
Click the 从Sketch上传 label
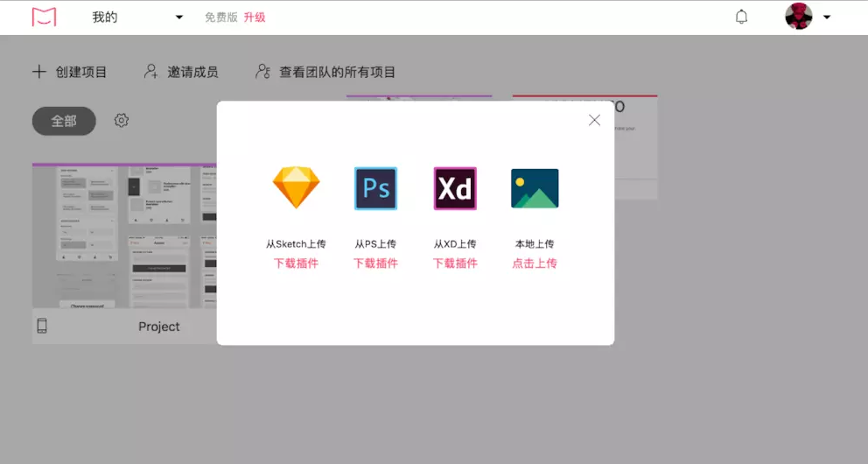click(296, 243)
